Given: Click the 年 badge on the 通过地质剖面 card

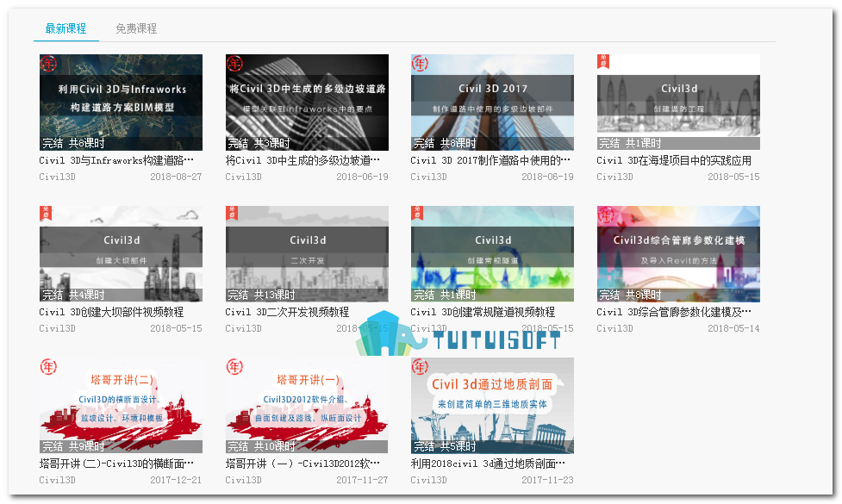Looking at the screenshot, I should [420, 367].
